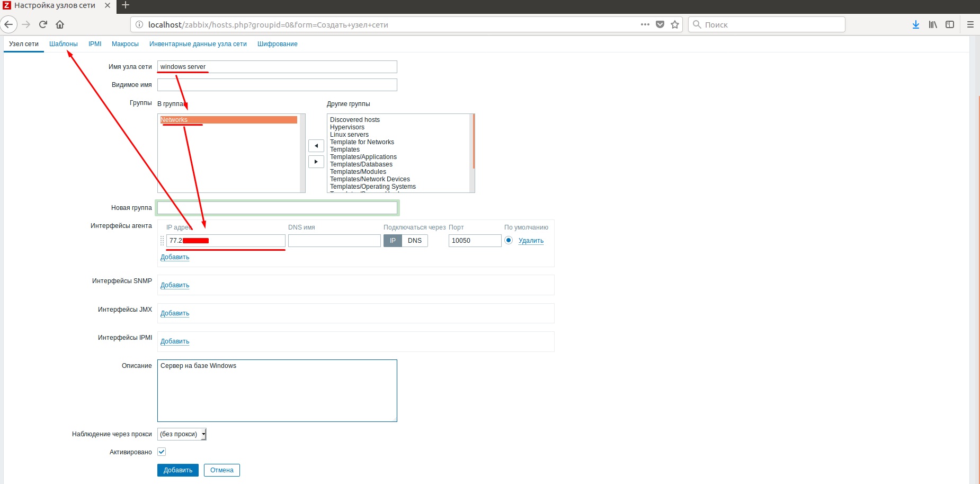Click the Другие группы list scrollbar
980x484 pixels.
tap(473, 153)
